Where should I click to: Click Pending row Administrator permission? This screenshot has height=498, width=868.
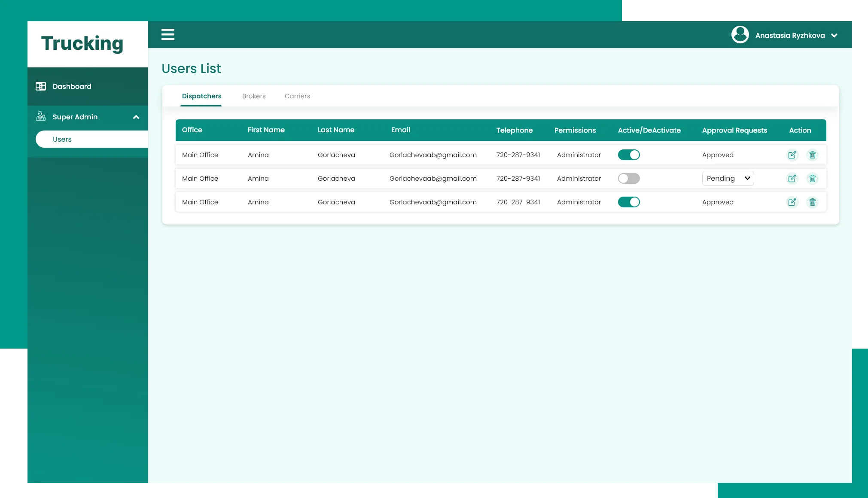579,178
